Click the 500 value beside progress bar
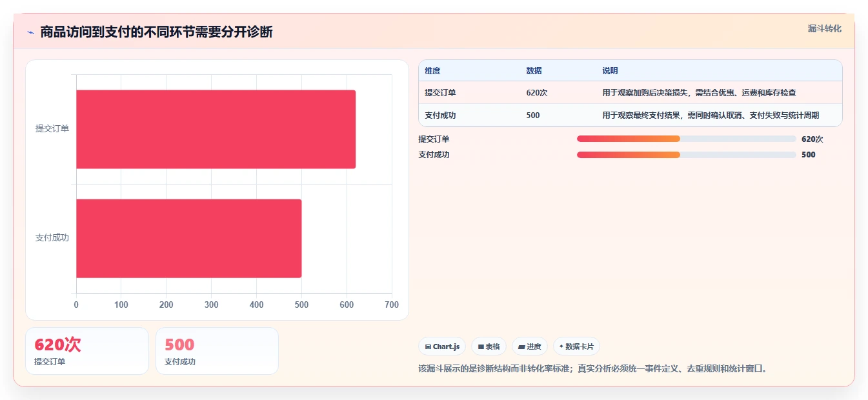The height and width of the screenshot is (400, 868). 809,155
